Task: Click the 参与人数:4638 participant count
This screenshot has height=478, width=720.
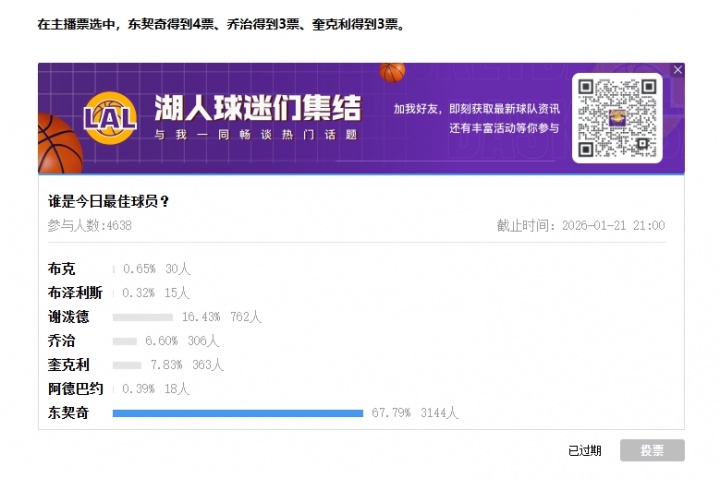Action: click(90, 226)
